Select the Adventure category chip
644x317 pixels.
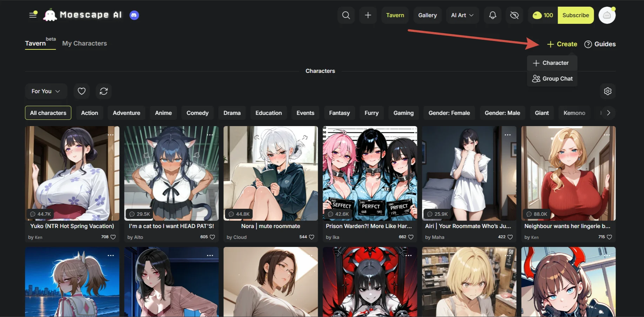point(127,113)
